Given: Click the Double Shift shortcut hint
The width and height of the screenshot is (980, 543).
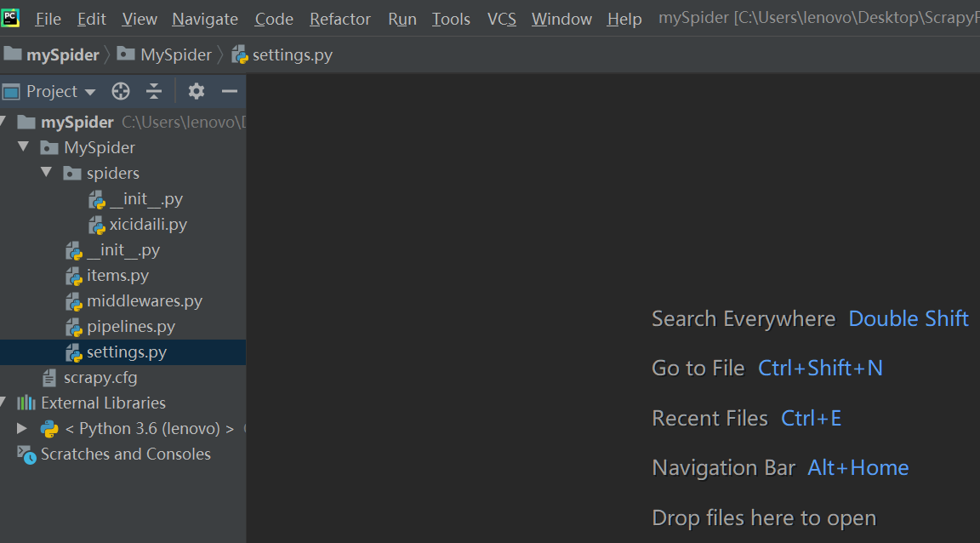Looking at the screenshot, I should coord(909,319).
